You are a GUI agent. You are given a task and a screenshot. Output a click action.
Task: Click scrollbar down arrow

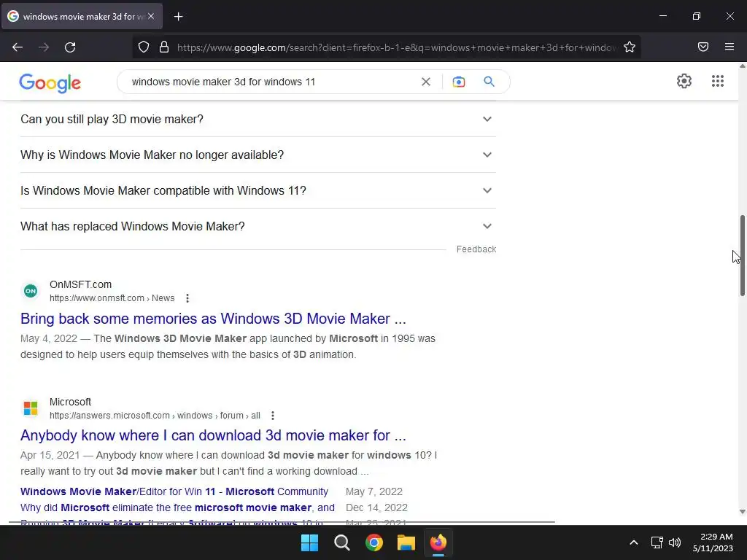(x=742, y=512)
